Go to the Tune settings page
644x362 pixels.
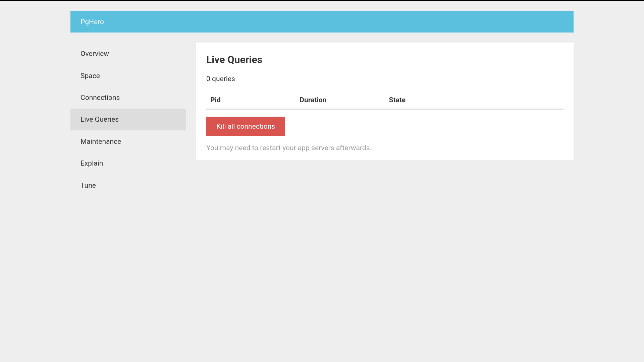pyautogui.click(x=88, y=185)
